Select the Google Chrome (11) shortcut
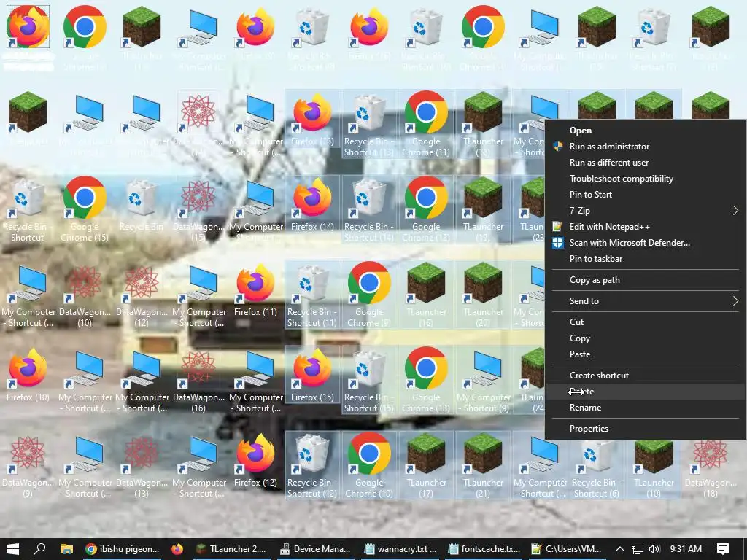Viewport: 747px width, 560px height. (x=426, y=122)
